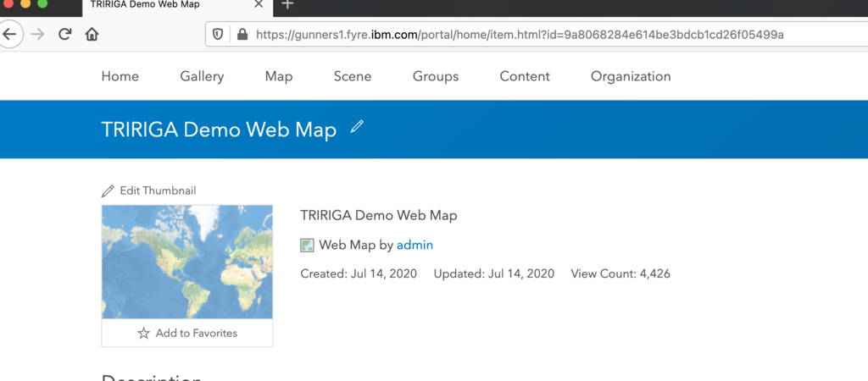The image size is (868, 381).
Task: Click the Add to Favorites star icon
Action: 144,333
